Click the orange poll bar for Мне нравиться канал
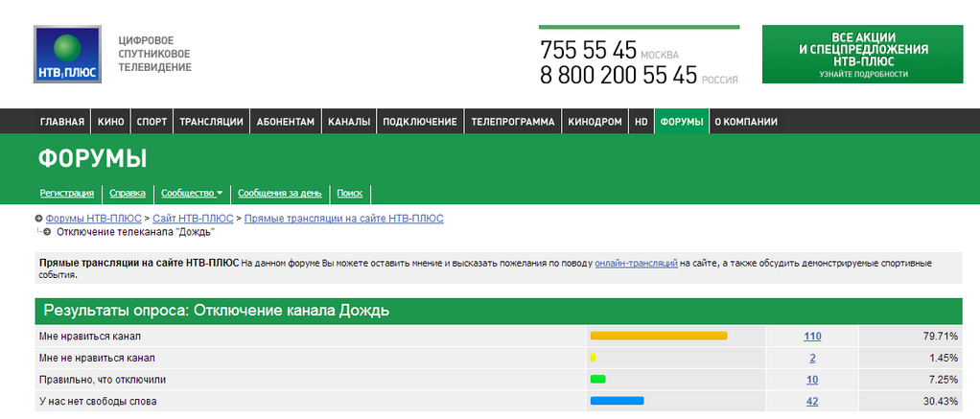This screenshot has height=419, width=980. (659, 336)
